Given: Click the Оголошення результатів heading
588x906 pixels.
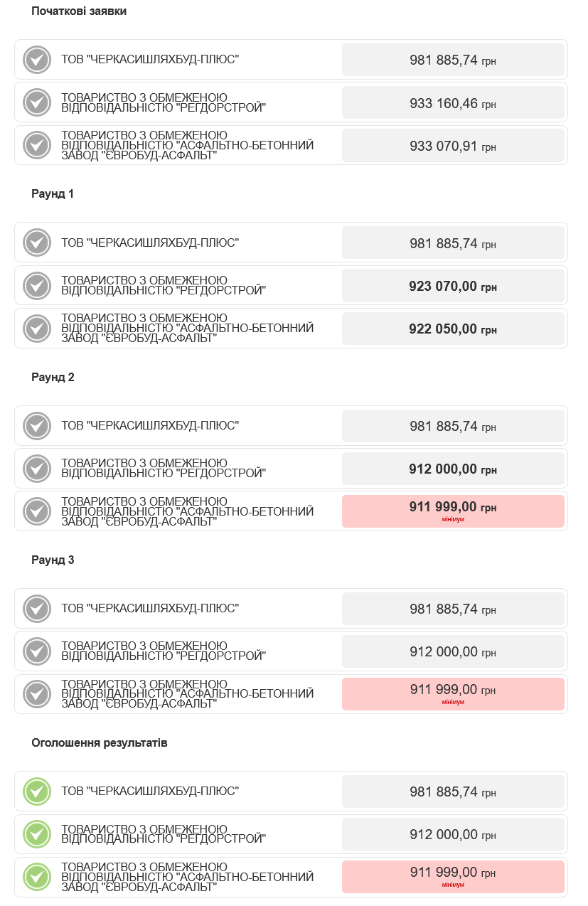Looking at the screenshot, I should tap(100, 743).
